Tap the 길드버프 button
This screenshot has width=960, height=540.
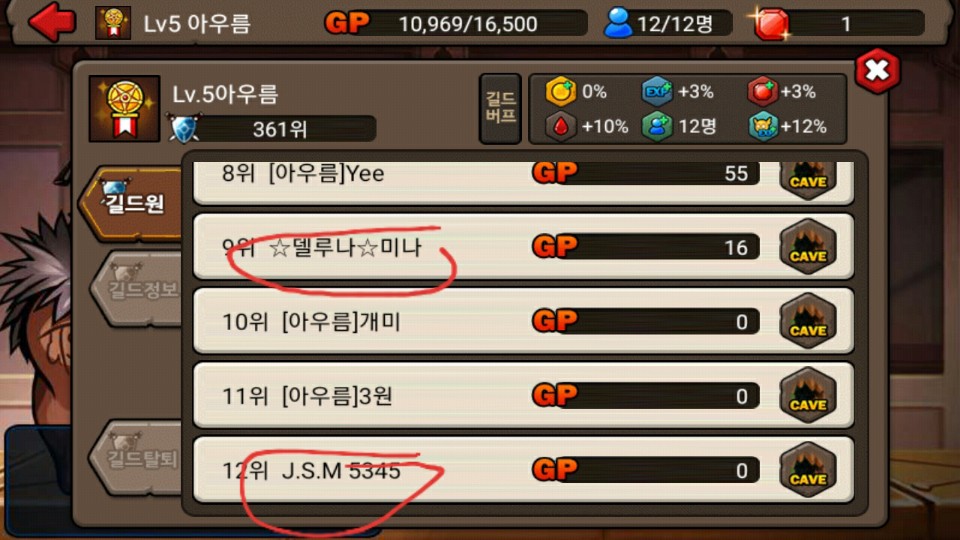click(x=500, y=108)
